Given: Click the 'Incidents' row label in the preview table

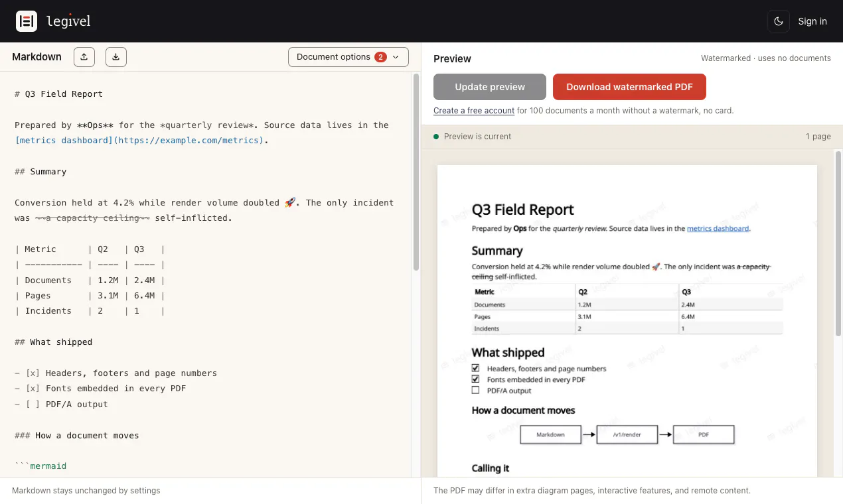Looking at the screenshot, I should point(487,329).
